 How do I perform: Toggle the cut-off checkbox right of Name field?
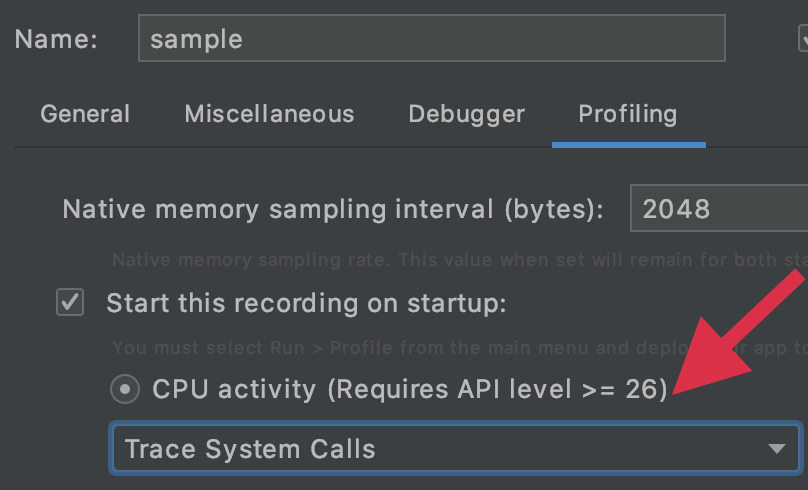803,39
